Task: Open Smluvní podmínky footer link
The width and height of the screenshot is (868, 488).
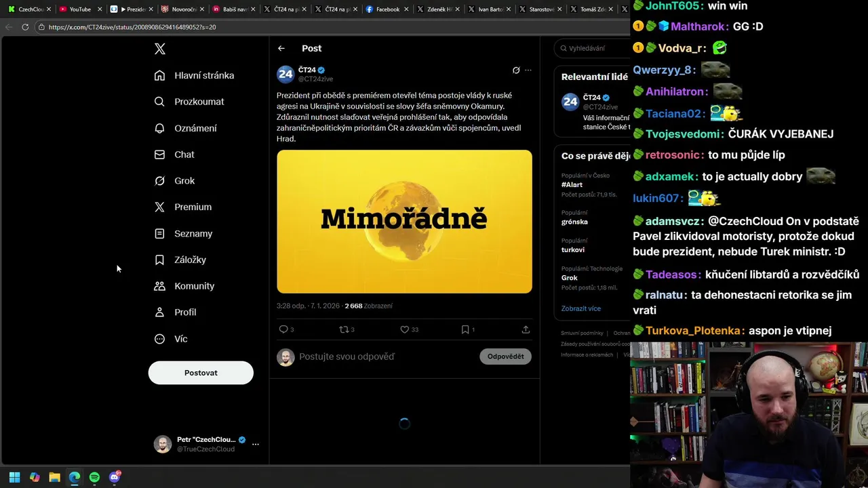Action: click(x=582, y=333)
